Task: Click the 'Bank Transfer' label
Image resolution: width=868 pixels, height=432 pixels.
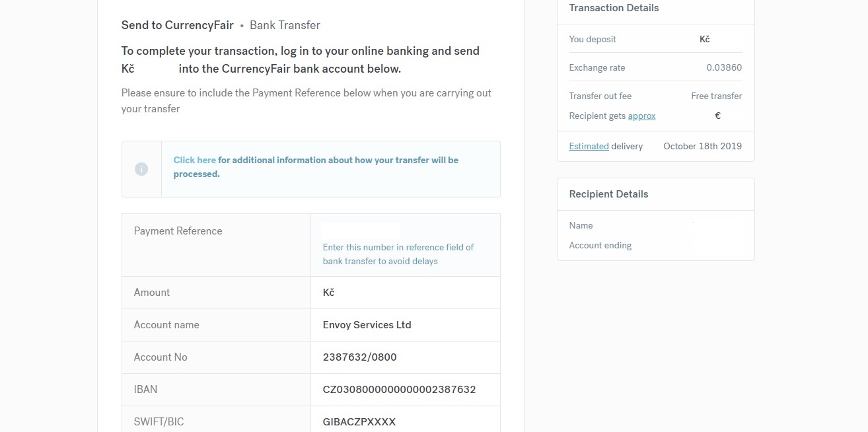Action: point(285,25)
